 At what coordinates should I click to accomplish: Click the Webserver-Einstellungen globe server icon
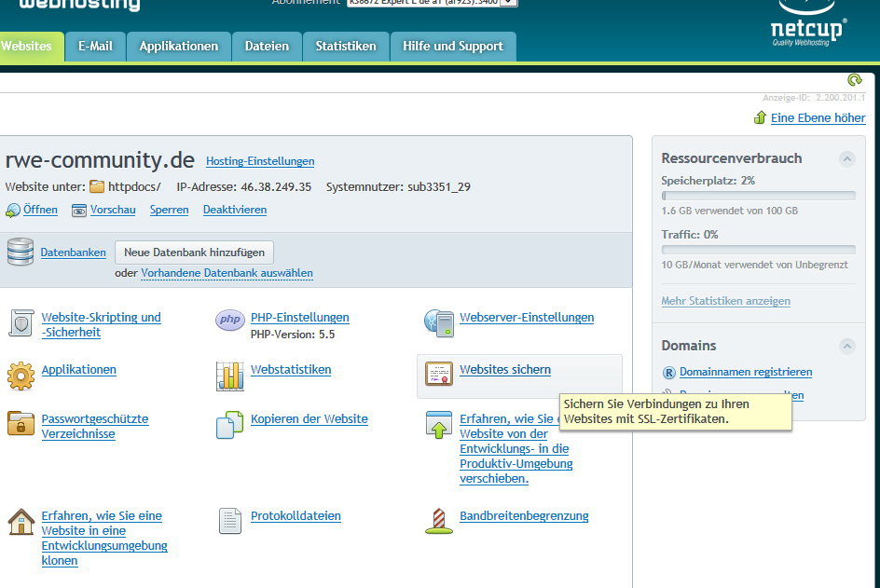pos(439,322)
